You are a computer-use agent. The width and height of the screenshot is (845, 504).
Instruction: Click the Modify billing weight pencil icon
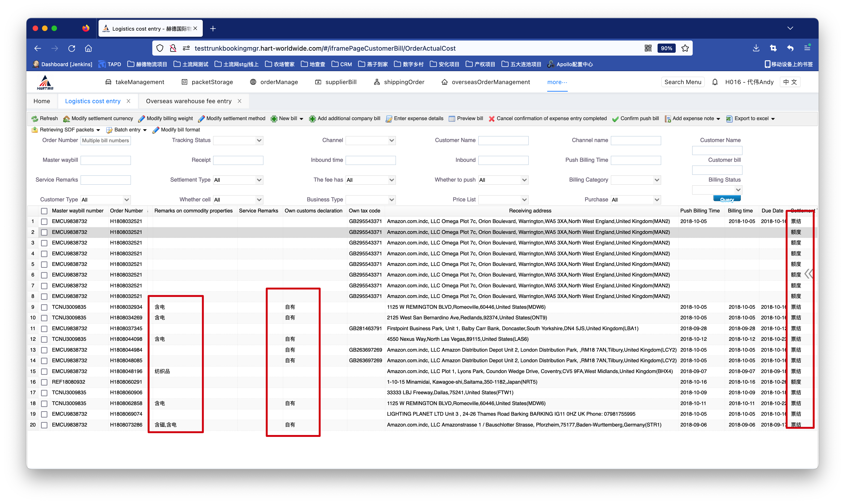[x=141, y=118]
